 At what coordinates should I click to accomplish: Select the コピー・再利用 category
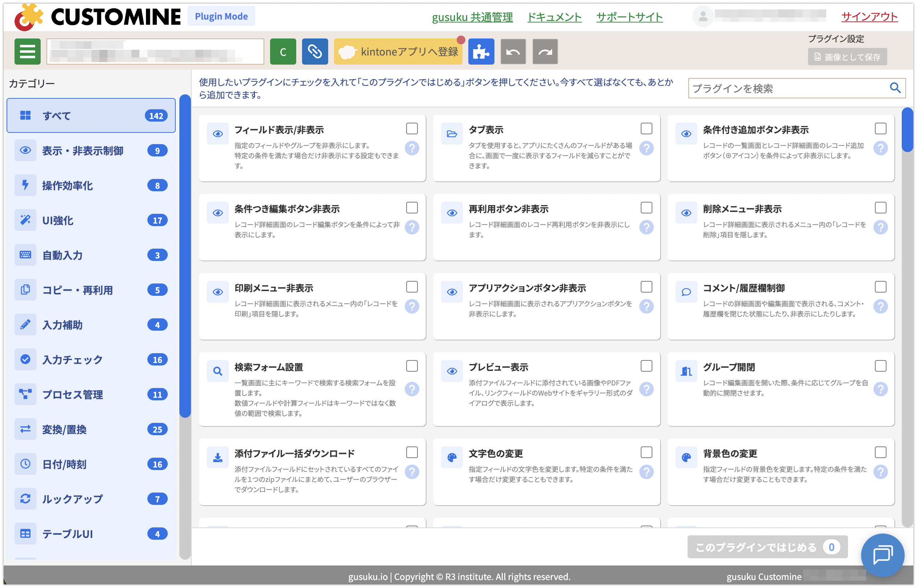click(x=91, y=290)
